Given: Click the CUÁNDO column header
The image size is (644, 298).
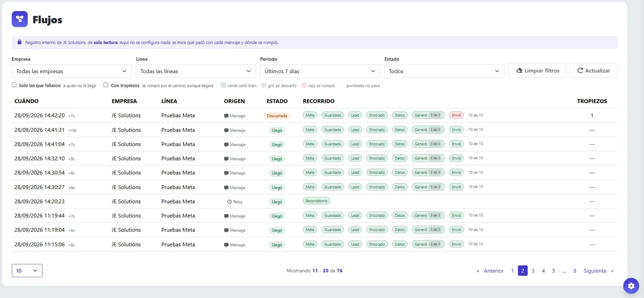Looking at the screenshot, I should (x=27, y=101).
